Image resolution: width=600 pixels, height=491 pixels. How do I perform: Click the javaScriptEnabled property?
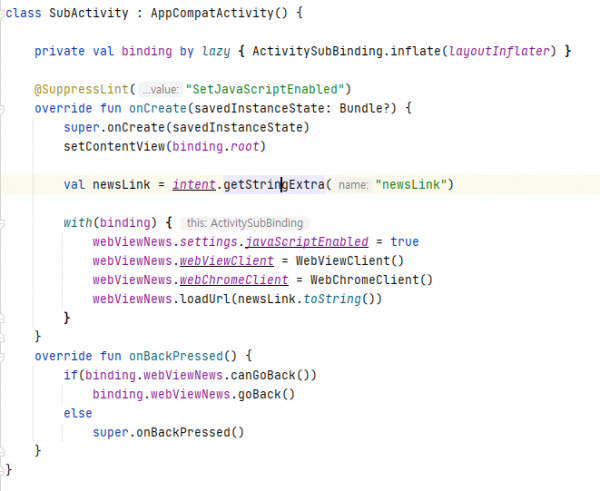pos(307,242)
